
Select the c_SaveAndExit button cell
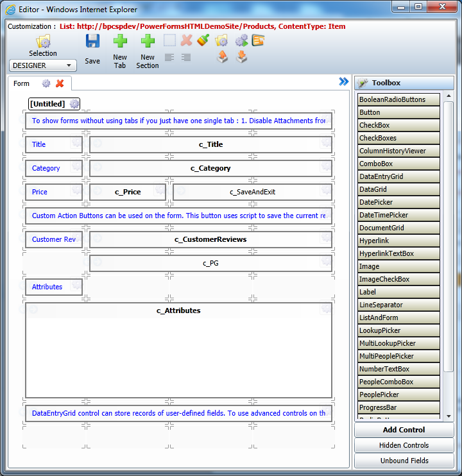tap(252, 192)
